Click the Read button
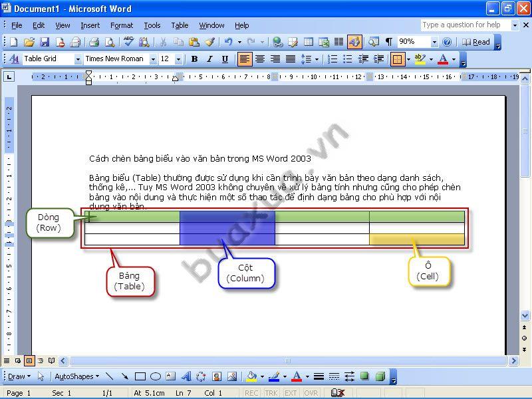 [x=476, y=42]
